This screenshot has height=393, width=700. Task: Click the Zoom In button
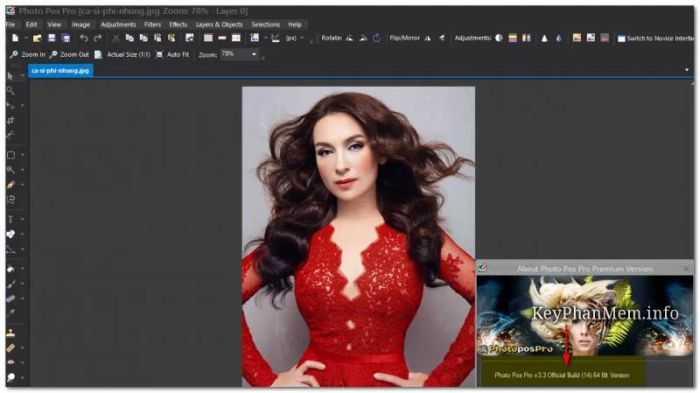27,54
